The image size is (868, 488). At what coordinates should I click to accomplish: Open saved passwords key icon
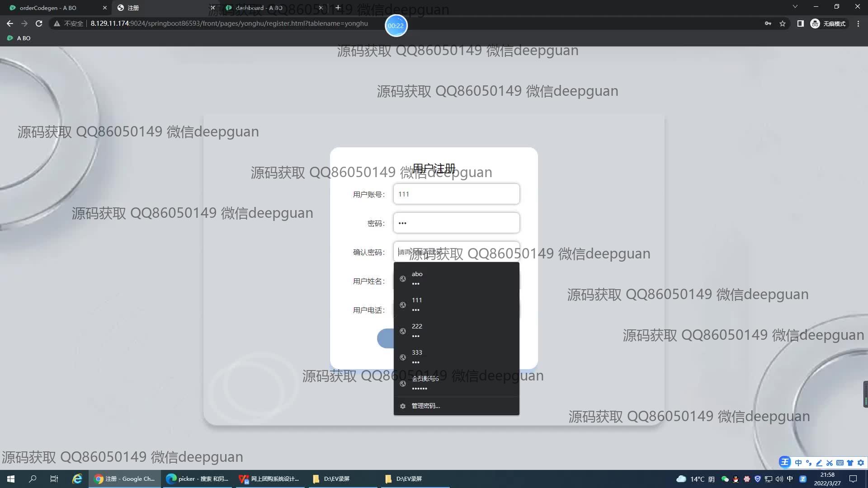[768, 23]
